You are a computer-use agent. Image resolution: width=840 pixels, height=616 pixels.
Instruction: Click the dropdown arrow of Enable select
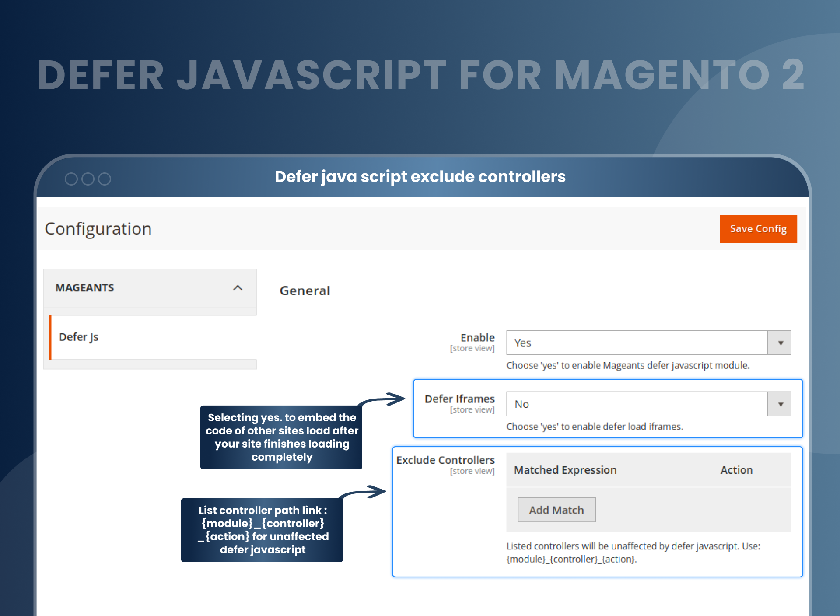click(x=780, y=343)
